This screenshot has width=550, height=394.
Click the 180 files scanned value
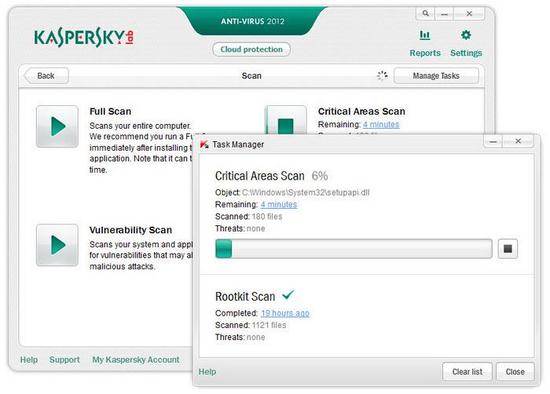267,216
